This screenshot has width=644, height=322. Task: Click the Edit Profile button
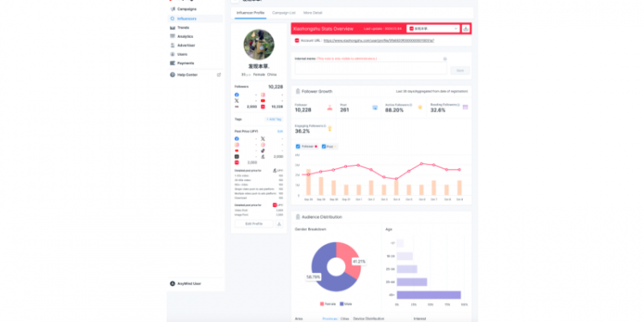254,224
